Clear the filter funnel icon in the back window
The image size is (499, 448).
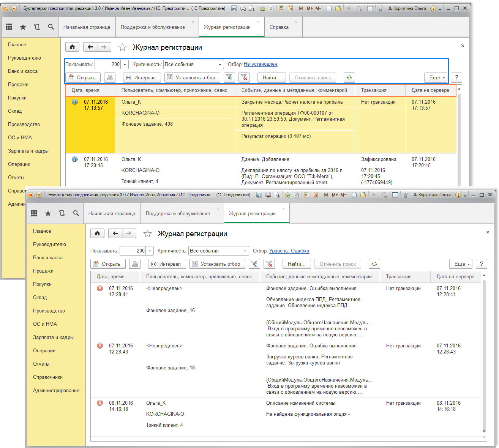tap(244, 77)
